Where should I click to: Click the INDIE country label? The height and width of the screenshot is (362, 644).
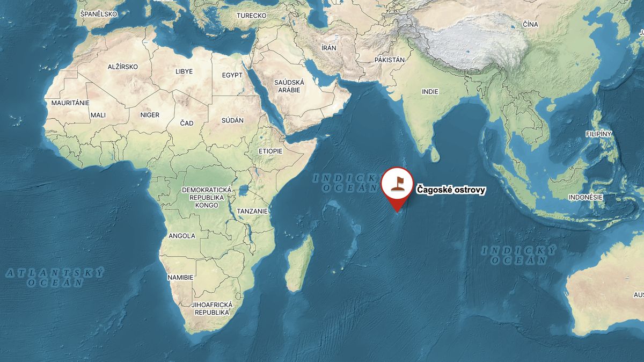point(430,92)
